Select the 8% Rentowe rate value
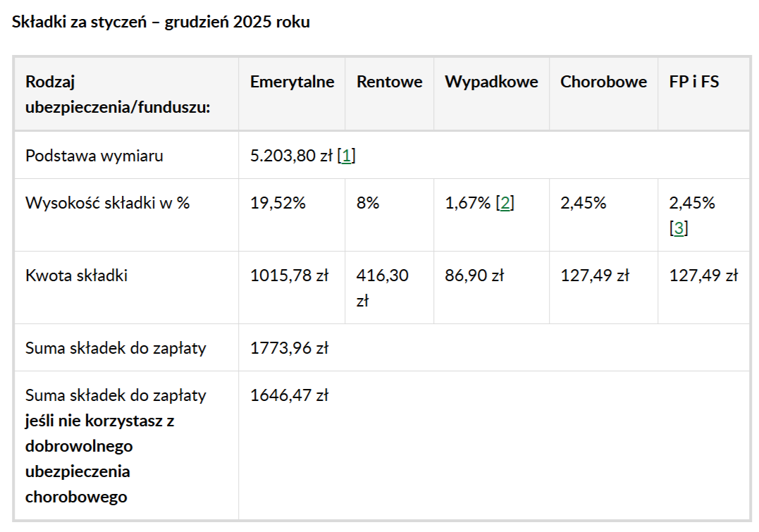759x532 pixels. [367, 204]
